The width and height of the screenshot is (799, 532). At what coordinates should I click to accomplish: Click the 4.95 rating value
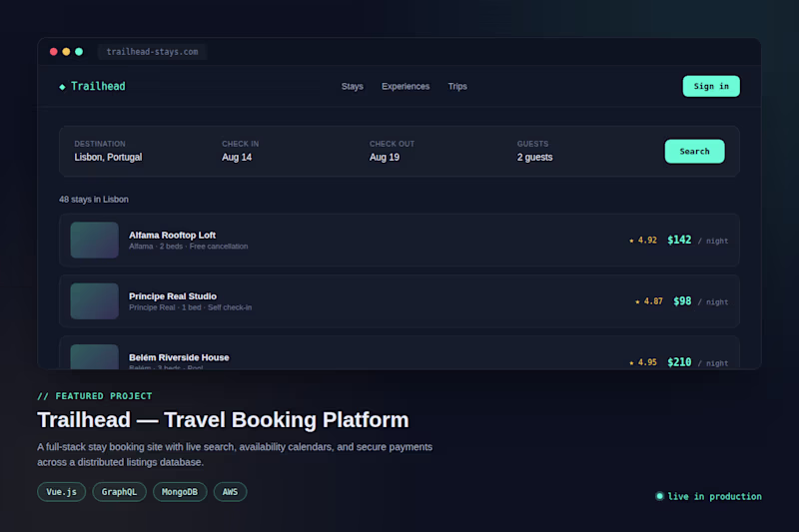647,362
